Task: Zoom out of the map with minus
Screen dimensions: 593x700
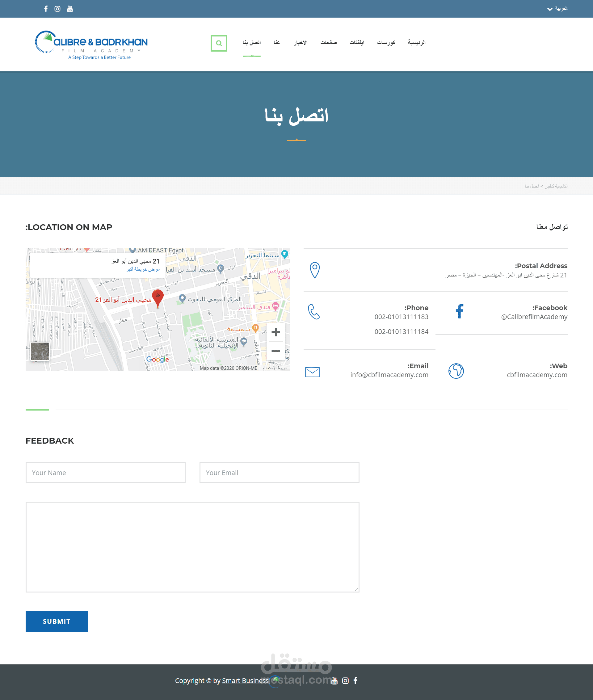Action: coord(276,351)
